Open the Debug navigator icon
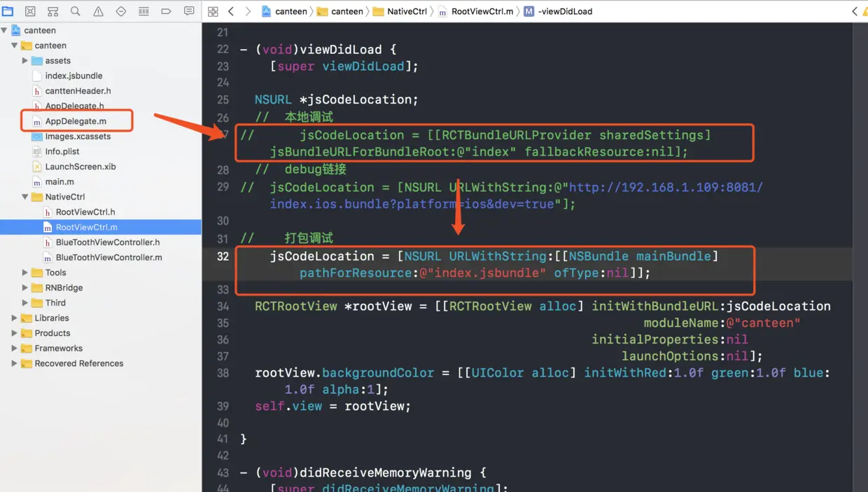 [x=143, y=11]
